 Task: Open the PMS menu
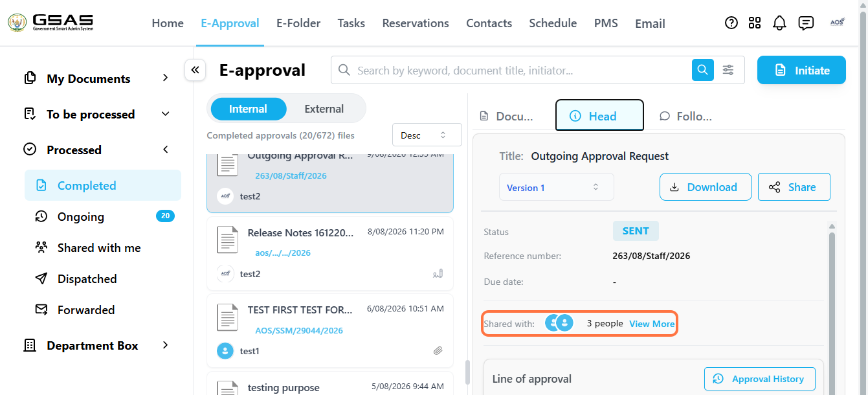tap(606, 23)
